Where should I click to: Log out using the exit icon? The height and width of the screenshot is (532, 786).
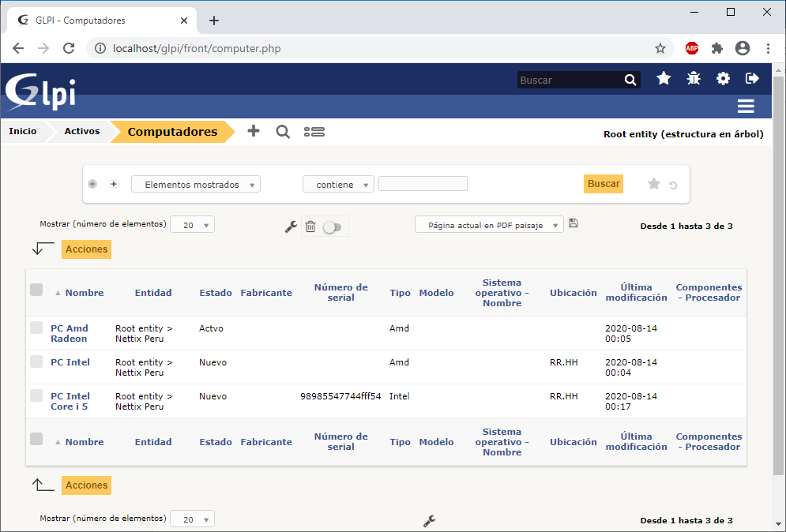pyautogui.click(x=752, y=78)
